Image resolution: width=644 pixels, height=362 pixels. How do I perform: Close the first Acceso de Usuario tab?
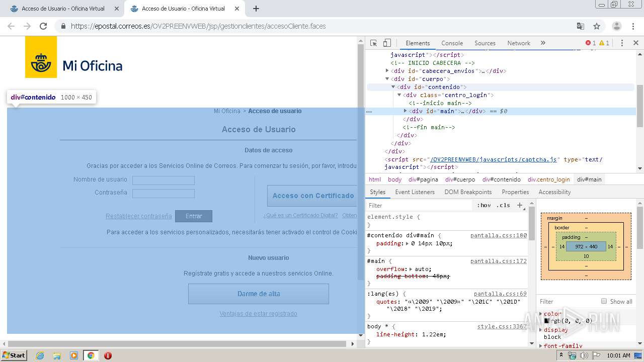click(x=117, y=9)
